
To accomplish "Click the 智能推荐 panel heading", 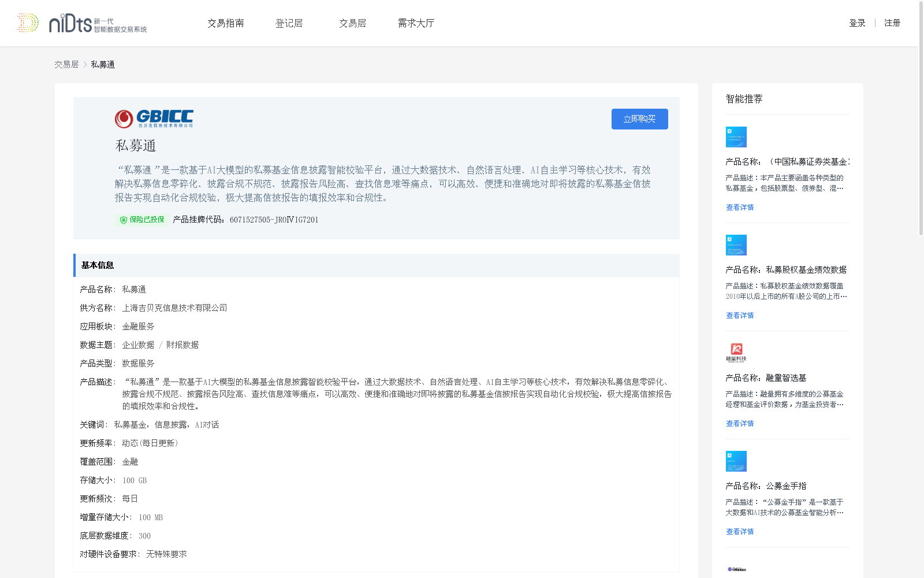I will [x=744, y=99].
